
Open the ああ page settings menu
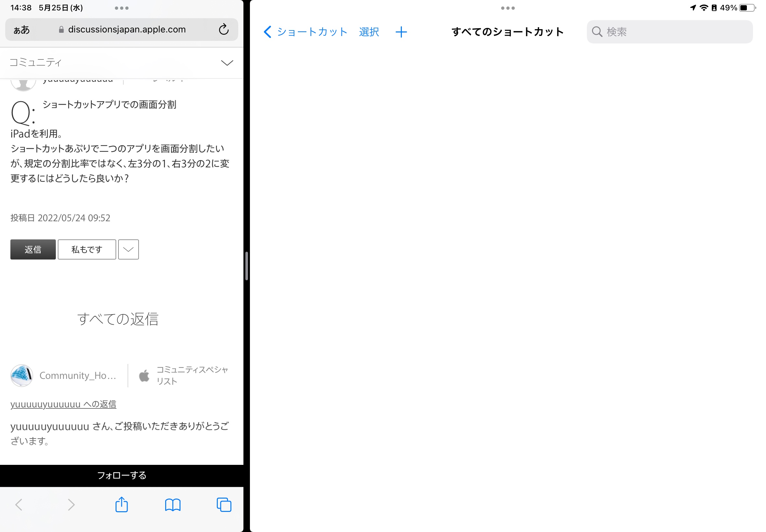click(22, 30)
